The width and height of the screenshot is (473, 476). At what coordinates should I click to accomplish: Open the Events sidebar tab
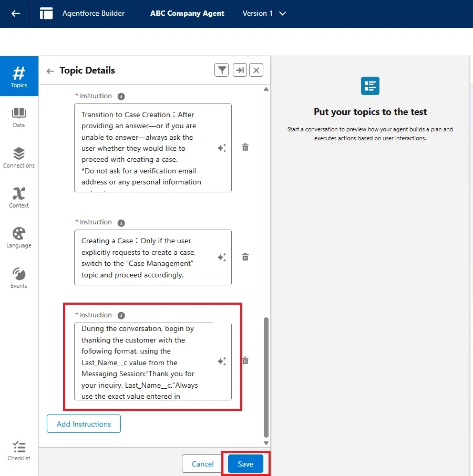click(x=19, y=278)
